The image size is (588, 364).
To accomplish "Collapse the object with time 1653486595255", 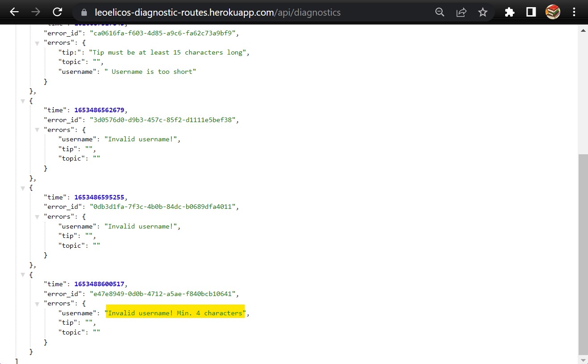I will tap(23, 188).
